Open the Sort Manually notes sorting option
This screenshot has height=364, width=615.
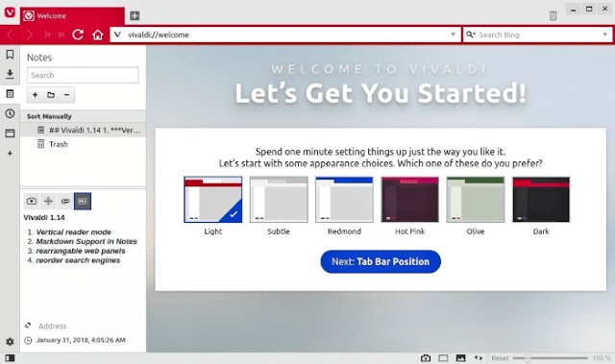pos(49,116)
